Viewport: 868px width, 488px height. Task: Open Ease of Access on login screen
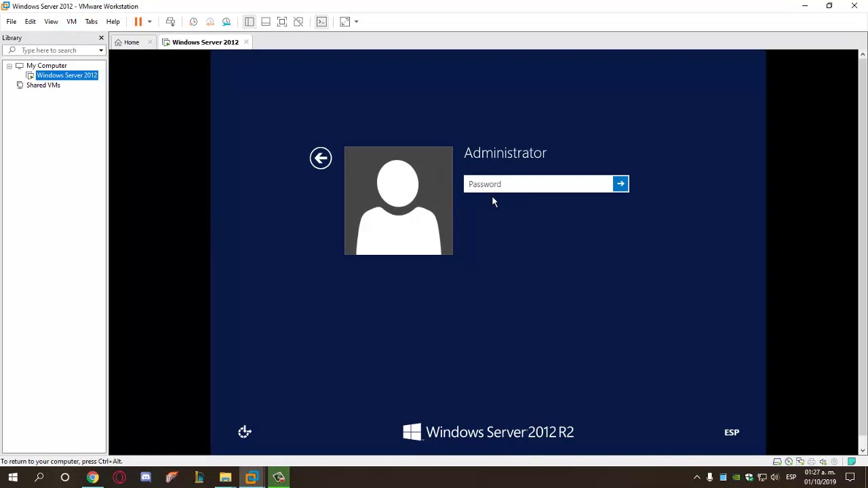pyautogui.click(x=245, y=432)
